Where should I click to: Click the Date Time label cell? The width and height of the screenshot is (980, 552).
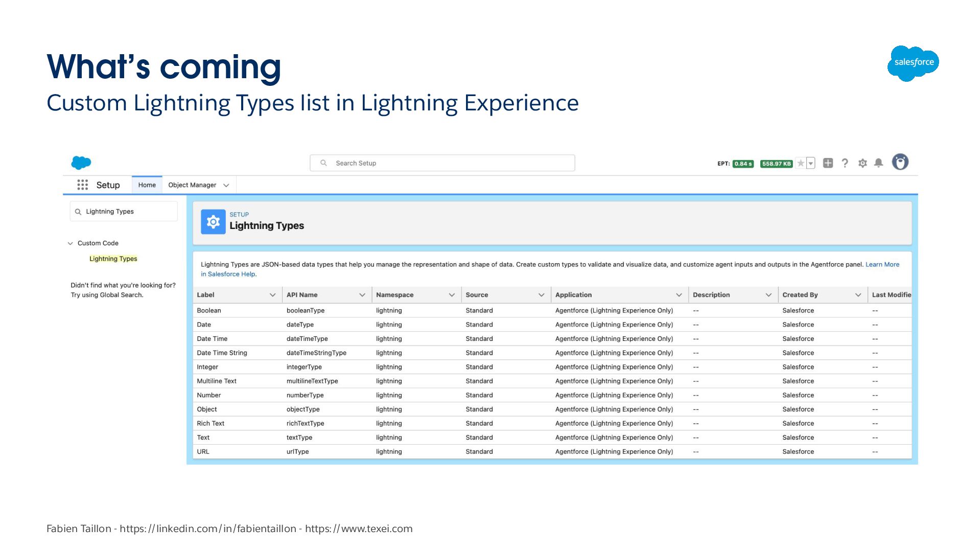point(212,339)
